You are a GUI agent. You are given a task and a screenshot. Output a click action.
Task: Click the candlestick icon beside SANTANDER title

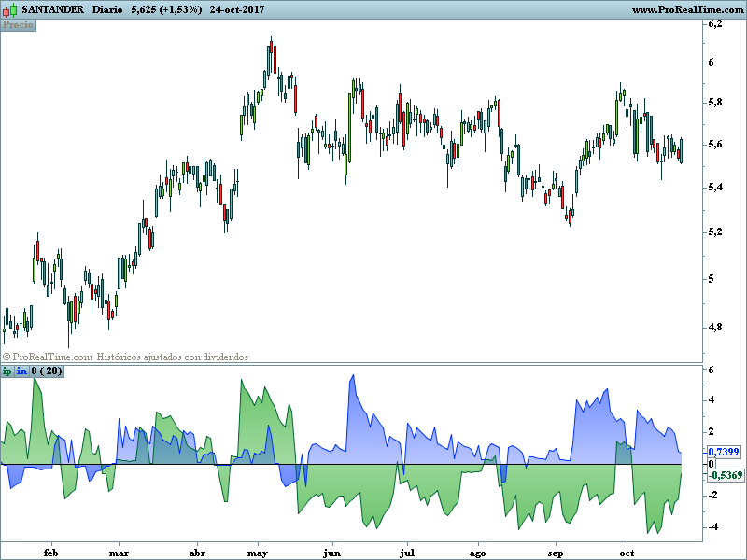tap(9, 9)
